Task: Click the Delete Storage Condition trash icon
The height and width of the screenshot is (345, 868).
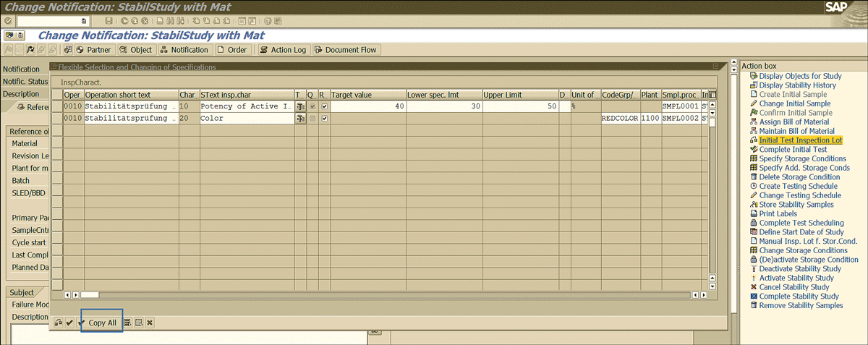Action: (x=754, y=176)
